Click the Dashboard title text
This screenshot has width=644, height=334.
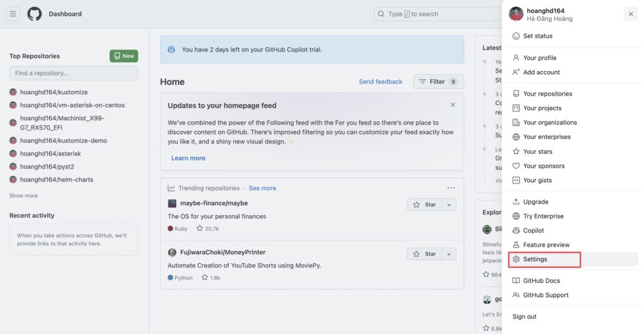(65, 14)
